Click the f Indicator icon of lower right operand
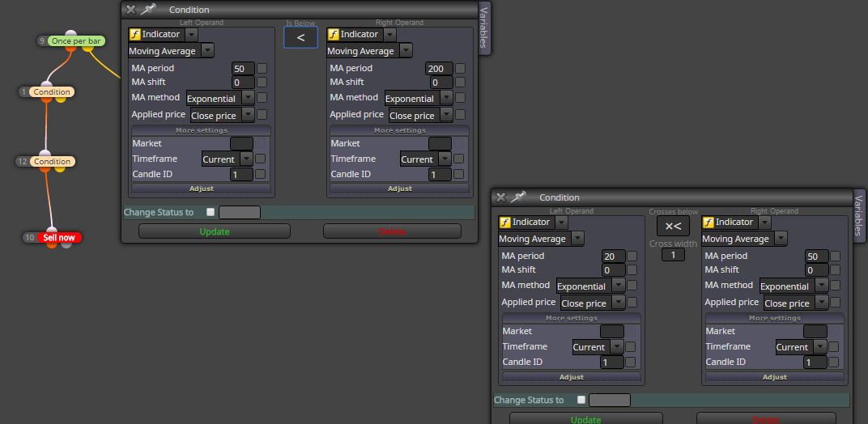Viewport: 868px width, 424px height. tap(708, 222)
